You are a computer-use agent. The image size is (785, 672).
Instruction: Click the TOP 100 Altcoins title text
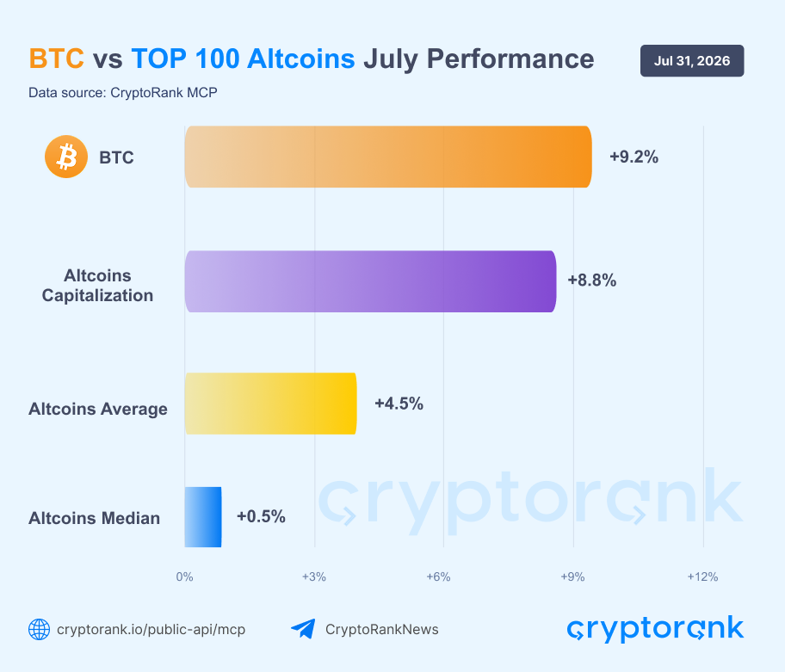point(244,59)
